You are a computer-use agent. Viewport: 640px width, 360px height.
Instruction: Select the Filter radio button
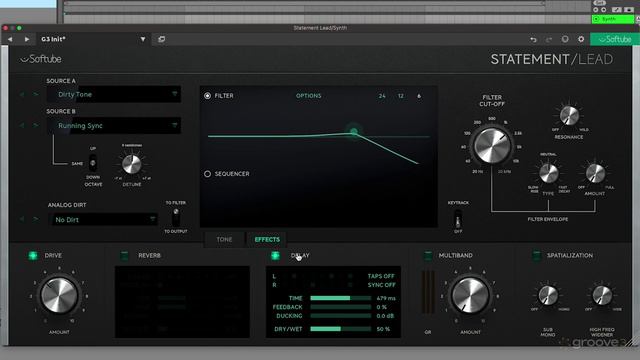point(207,96)
